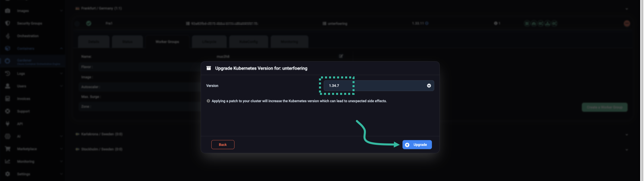644x181 pixels.
Task: Open Users in the sidebar
Action: pyautogui.click(x=21, y=86)
